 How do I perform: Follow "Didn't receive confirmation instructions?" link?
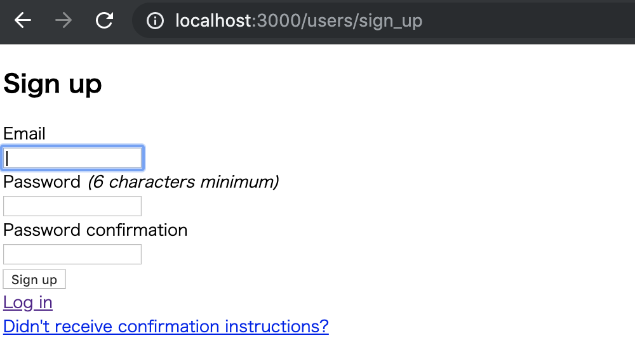(x=166, y=327)
